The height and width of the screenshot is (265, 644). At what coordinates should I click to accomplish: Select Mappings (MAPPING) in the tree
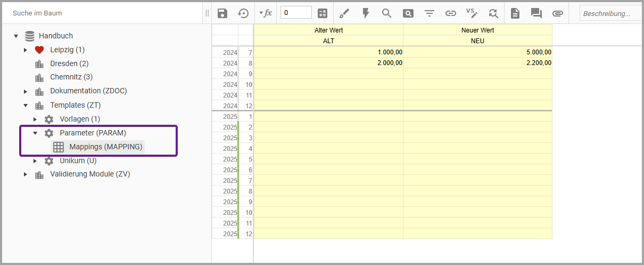click(105, 147)
